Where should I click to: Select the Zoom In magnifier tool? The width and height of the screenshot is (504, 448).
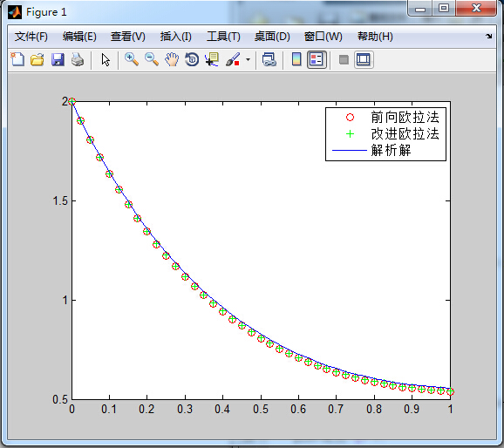[132, 60]
